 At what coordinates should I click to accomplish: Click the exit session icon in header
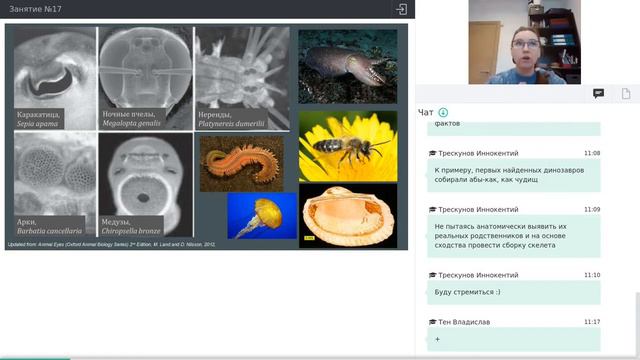401,9
